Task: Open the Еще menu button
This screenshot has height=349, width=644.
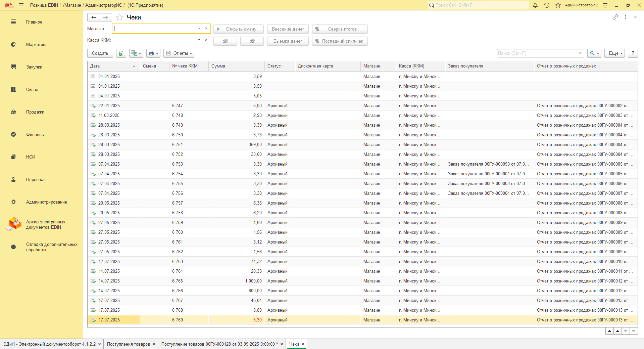Action: [615, 53]
